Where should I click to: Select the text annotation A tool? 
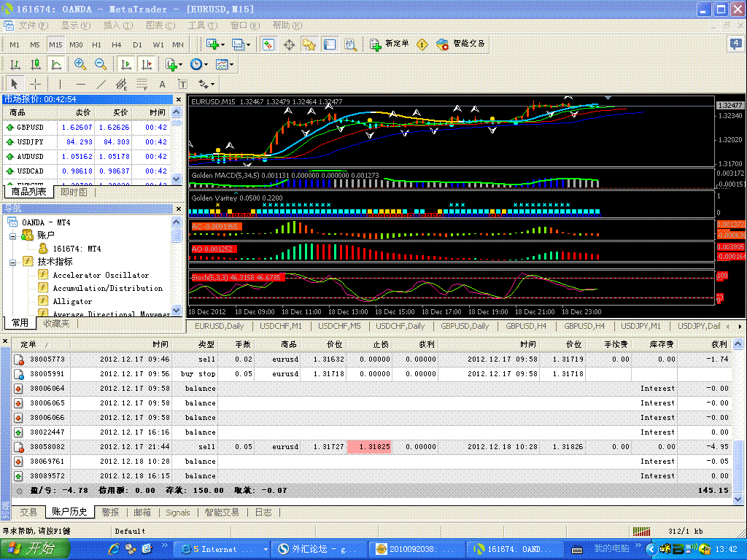pos(162,84)
